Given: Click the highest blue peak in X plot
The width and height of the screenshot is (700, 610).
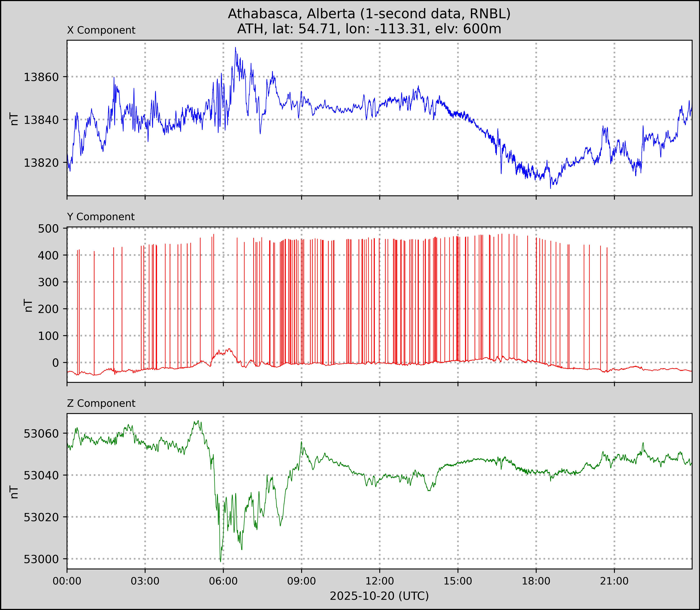Looking at the screenshot, I should click(x=235, y=48).
